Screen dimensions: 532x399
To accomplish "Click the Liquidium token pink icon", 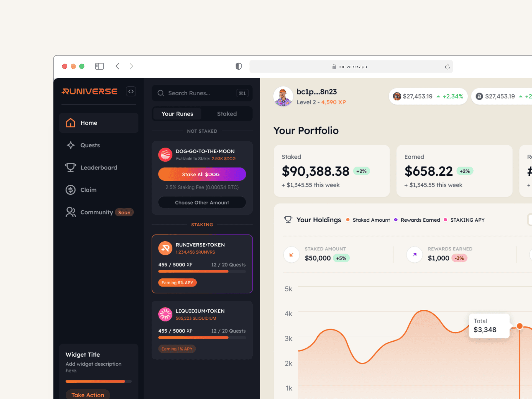I will tap(165, 314).
